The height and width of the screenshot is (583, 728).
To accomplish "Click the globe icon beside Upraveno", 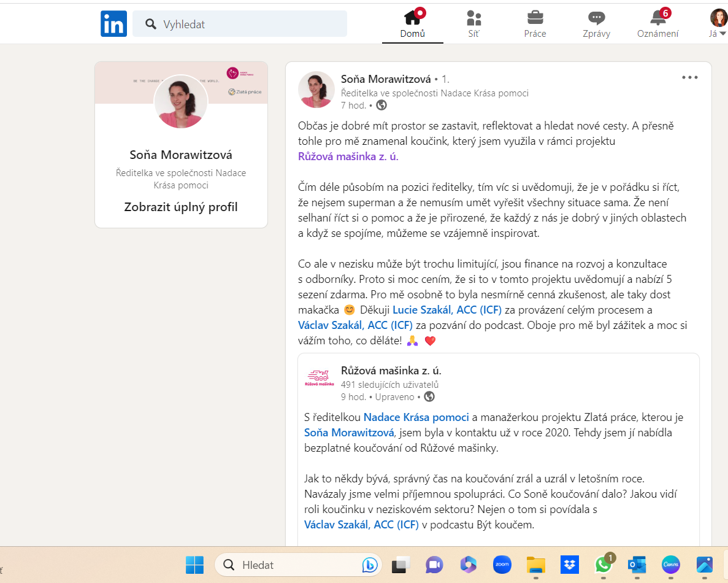I will (x=429, y=396).
